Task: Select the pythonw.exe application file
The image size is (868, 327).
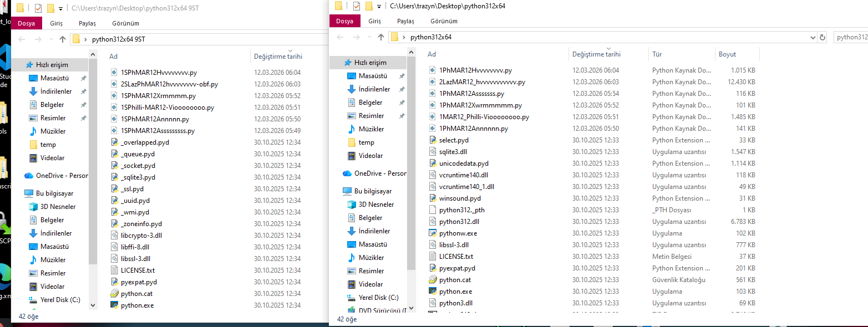Action: click(x=458, y=233)
